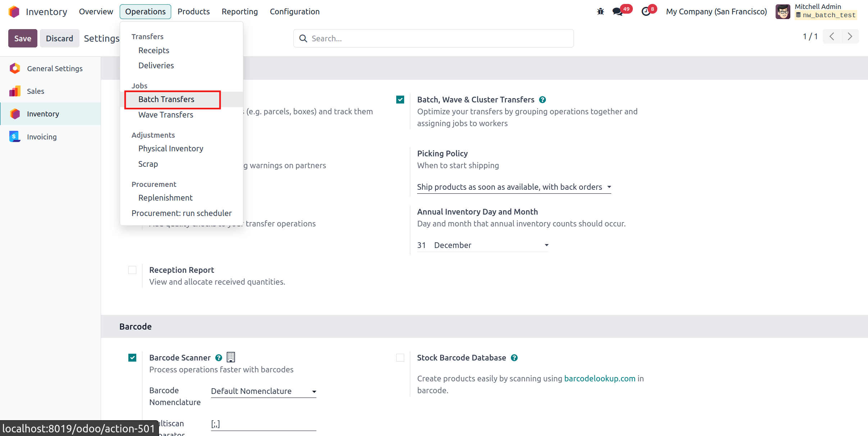The image size is (868, 436).
Task: Open Physical Inventory from Operations menu
Action: tap(170, 149)
